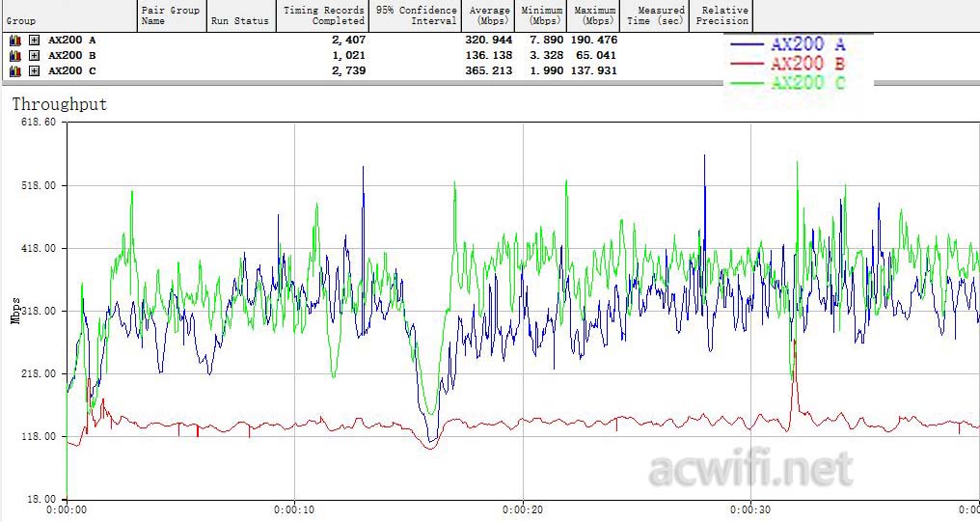The height and width of the screenshot is (522, 980).
Task: Click the blue AX200 A legend entry
Action: 787,44
